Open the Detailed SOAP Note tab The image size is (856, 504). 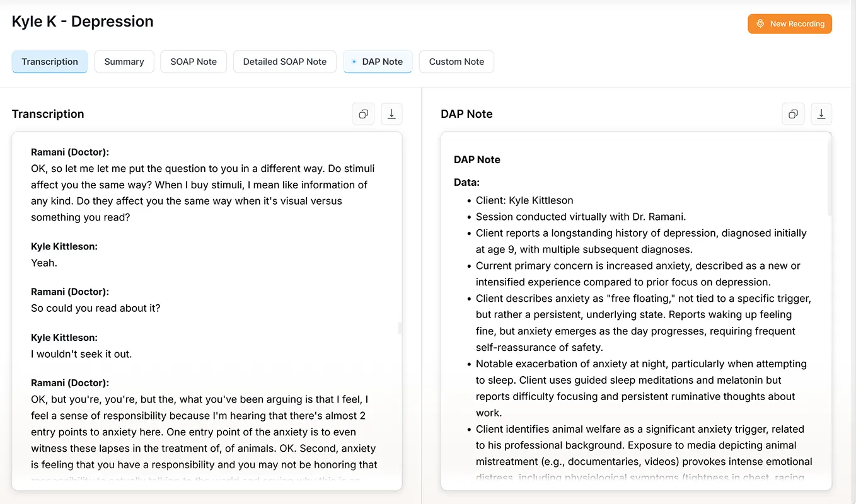tap(285, 62)
